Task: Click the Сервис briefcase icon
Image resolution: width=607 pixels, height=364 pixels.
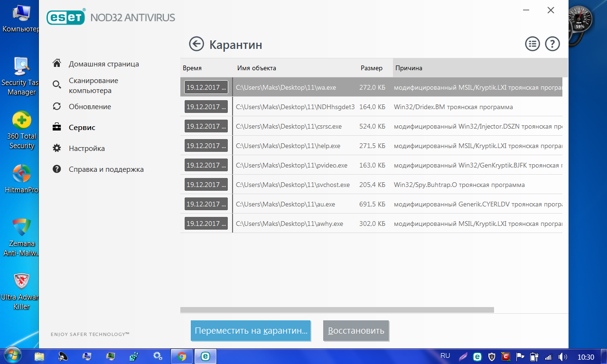Action: coord(57,127)
